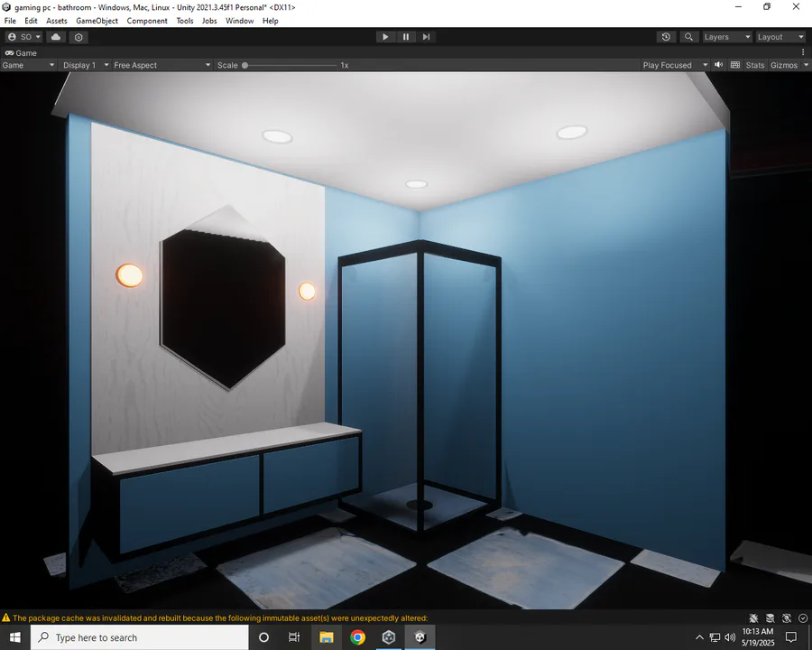
Task: Open the Window menu
Action: (x=239, y=21)
